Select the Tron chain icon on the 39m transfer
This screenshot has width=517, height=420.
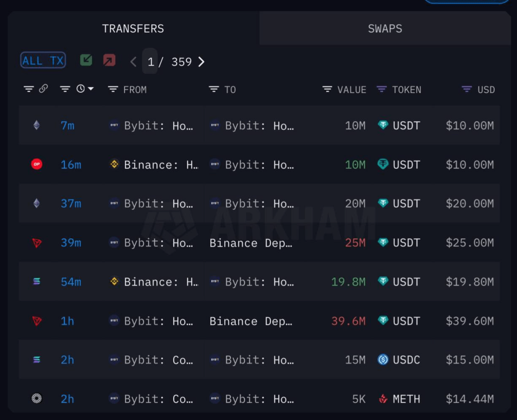pyautogui.click(x=37, y=243)
